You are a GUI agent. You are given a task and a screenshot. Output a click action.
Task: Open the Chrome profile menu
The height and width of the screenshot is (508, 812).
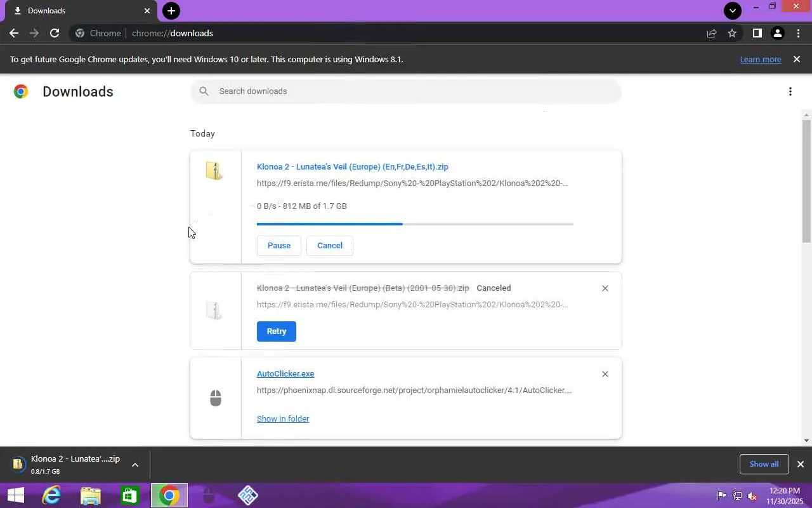point(777,33)
